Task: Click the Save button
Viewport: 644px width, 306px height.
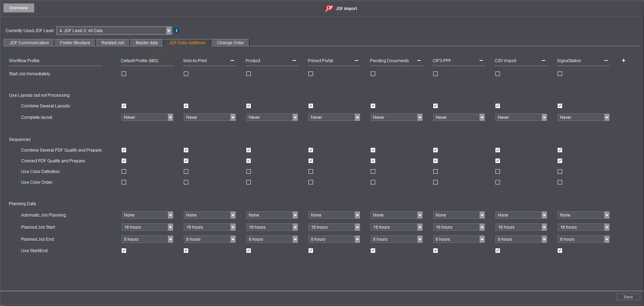Action: [628, 297]
